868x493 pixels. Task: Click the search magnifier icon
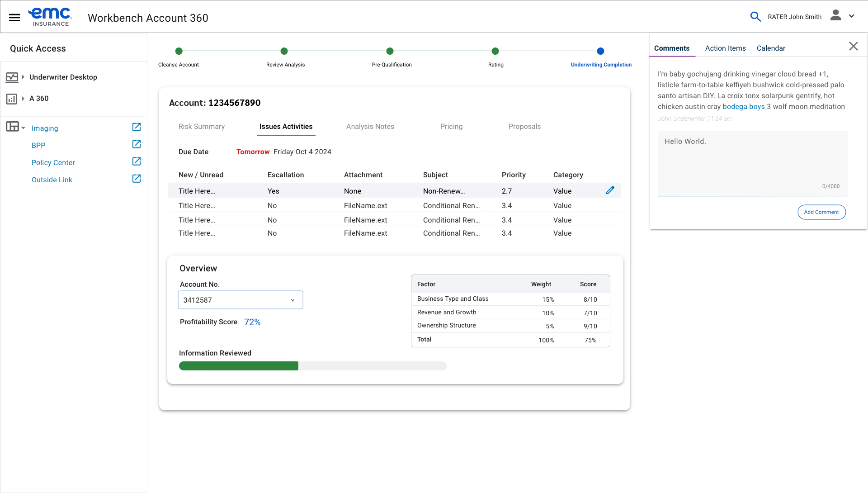pyautogui.click(x=755, y=17)
